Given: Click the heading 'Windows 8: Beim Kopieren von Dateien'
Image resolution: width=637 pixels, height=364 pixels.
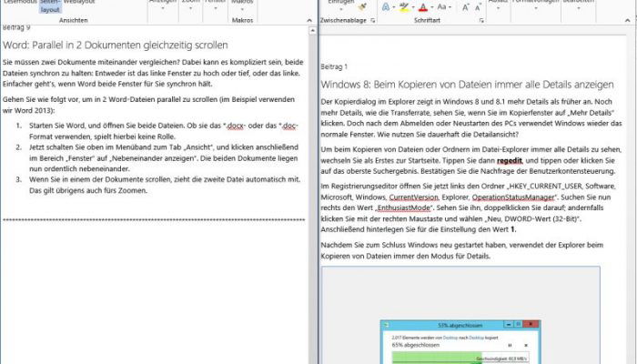Looking at the screenshot, I should [467, 85].
